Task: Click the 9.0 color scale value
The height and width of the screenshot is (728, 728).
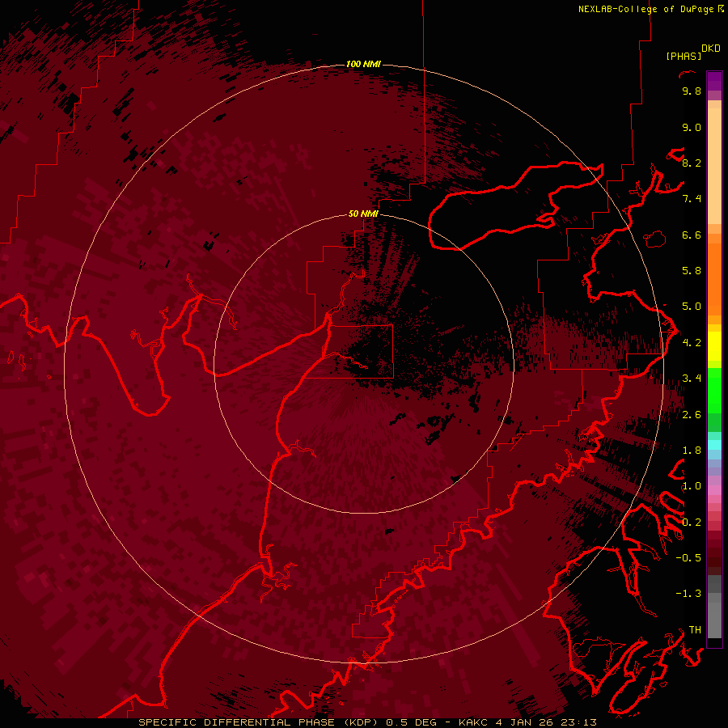Action: point(692,127)
